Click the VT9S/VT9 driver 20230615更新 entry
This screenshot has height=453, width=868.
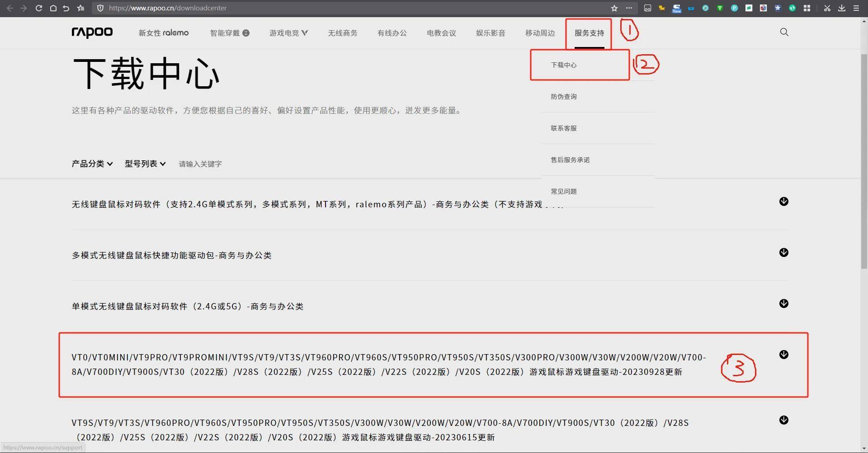tap(380, 430)
